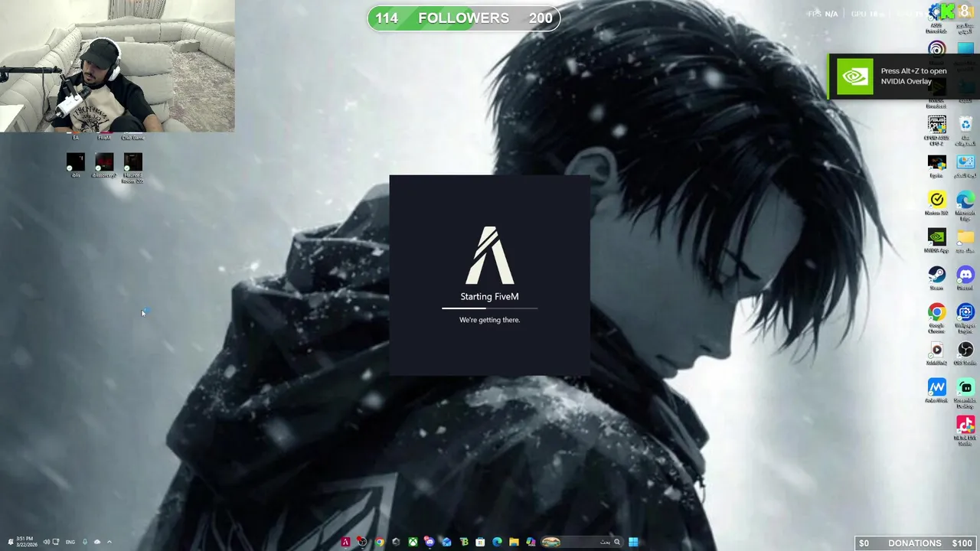This screenshot has height=551, width=980.
Task: Click the followers goal bar
Action: click(x=463, y=18)
